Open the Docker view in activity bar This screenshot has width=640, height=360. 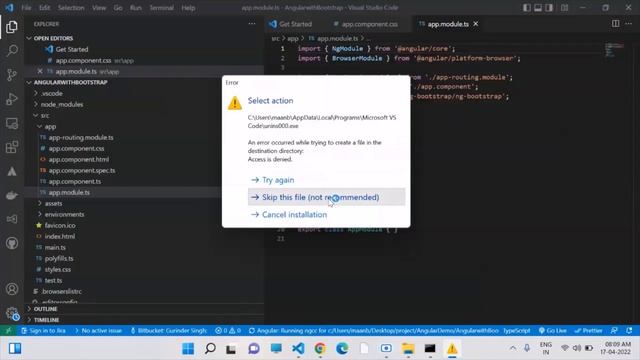click(x=12, y=195)
